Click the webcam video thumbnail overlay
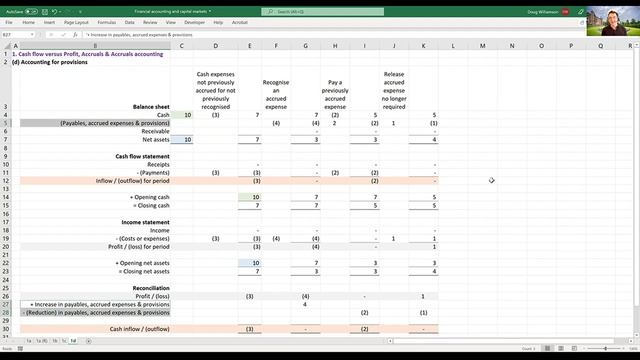 pos(613,21)
